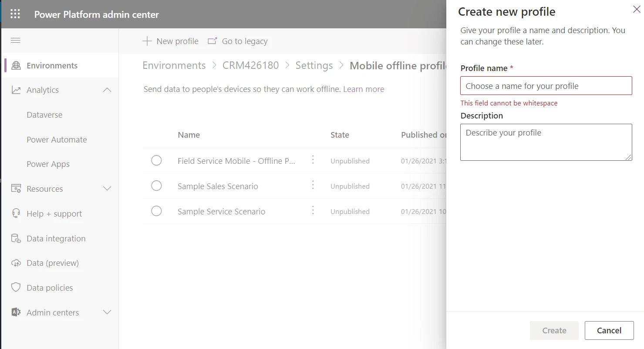
Task: Open more options for Field Service Mobile profile
Action: tap(313, 160)
